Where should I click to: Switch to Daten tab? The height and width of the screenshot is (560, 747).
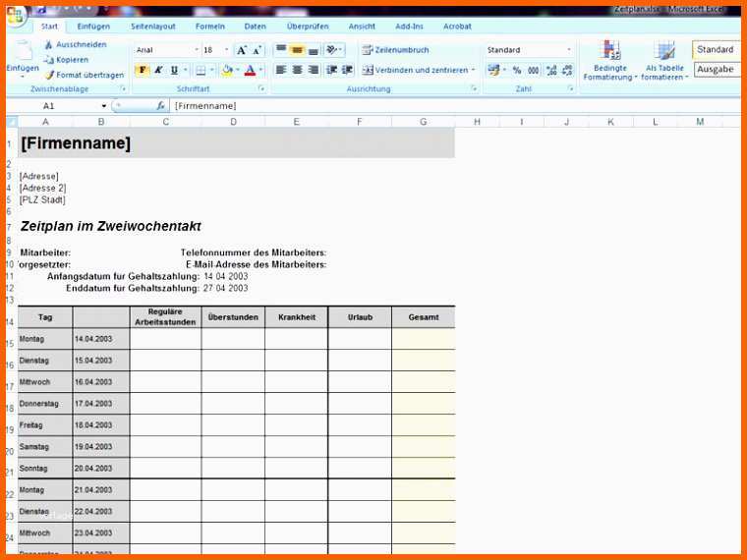pyautogui.click(x=255, y=27)
